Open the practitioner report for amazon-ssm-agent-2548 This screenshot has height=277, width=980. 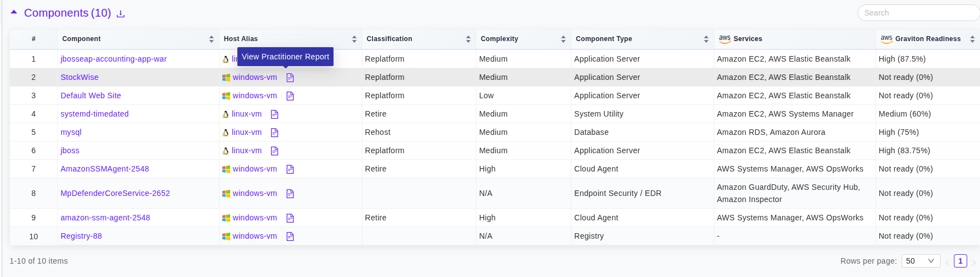click(x=290, y=218)
